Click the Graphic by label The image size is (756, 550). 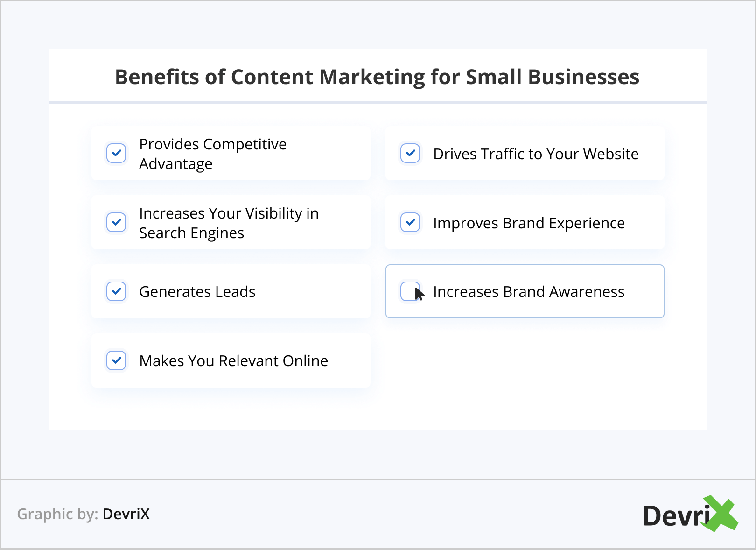[57, 514]
